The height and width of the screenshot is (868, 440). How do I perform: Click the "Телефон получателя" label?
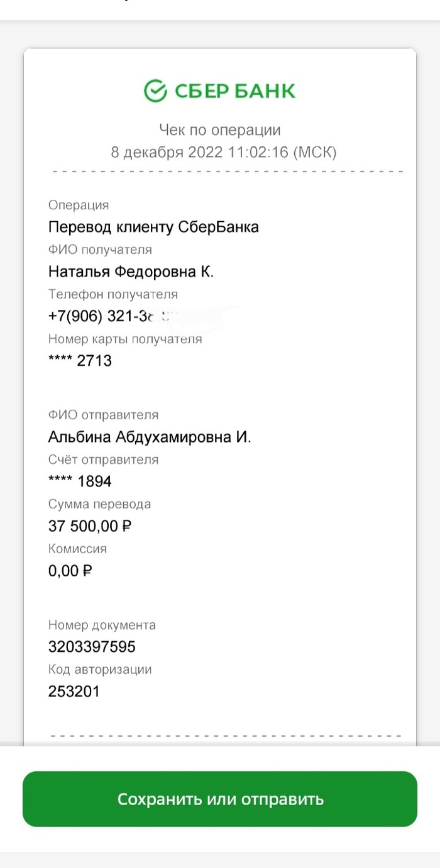click(x=113, y=294)
